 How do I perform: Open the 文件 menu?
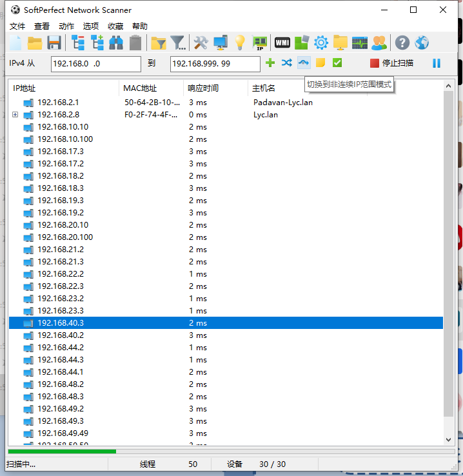click(x=17, y=26)
